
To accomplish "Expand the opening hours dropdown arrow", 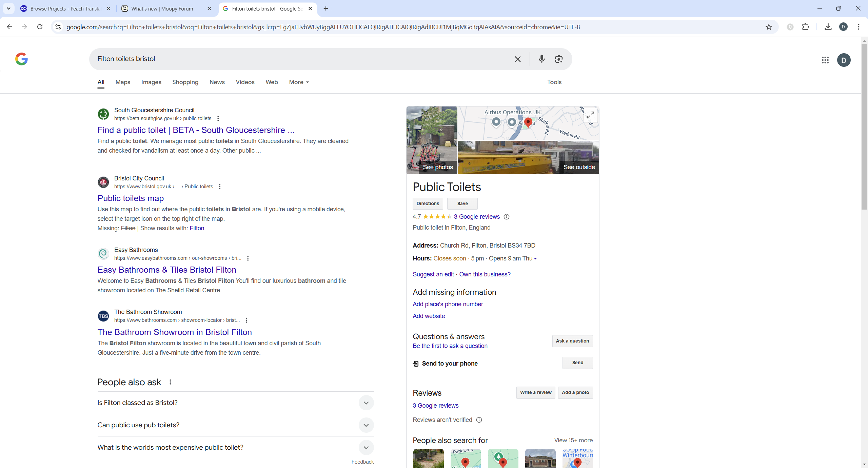I will pos(535,258).
